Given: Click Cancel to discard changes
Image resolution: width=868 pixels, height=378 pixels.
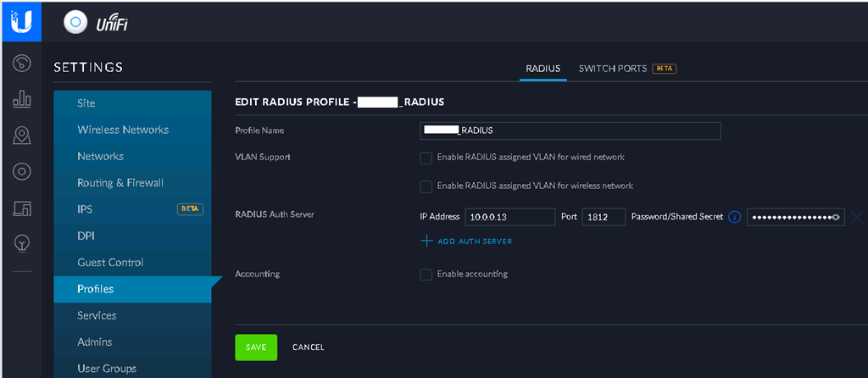Looking at the screenshot, I should pos(309,347).
